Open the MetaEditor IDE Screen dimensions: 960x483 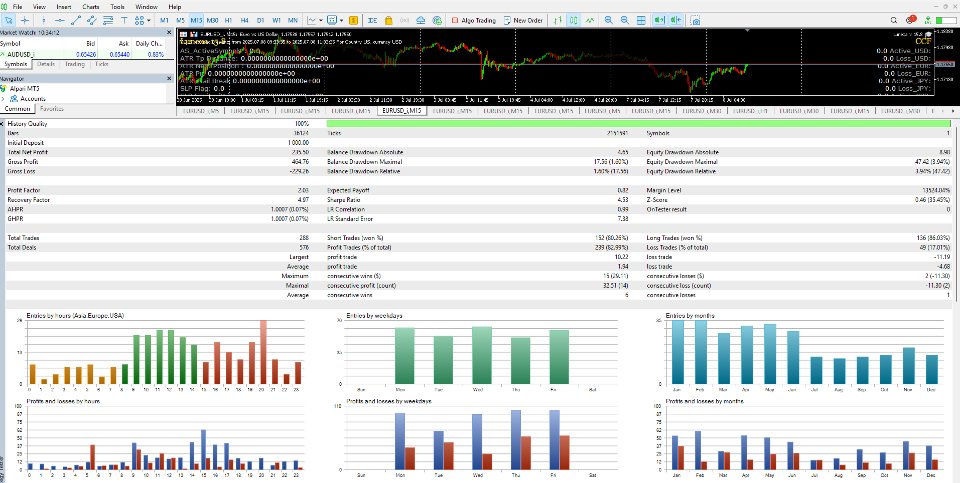coord(372,20)
